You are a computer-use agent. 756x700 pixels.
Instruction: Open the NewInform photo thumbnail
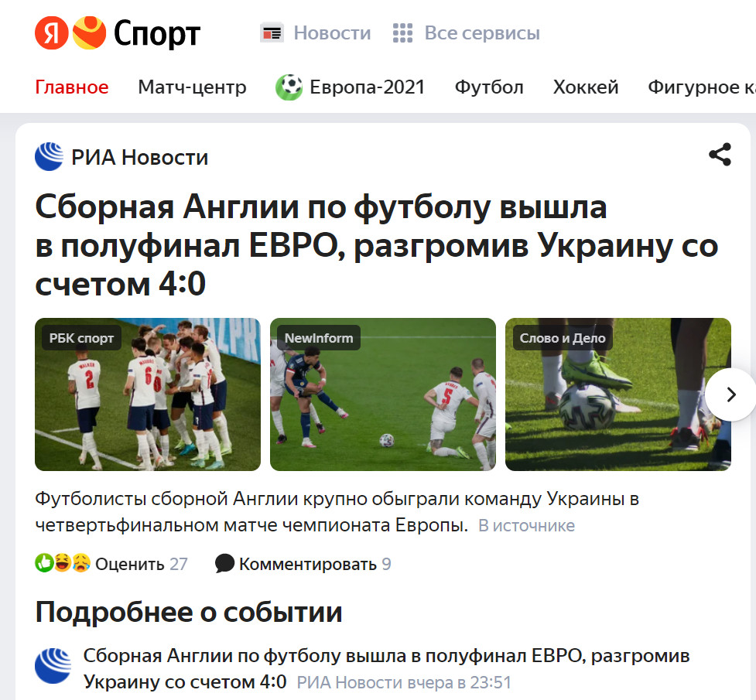[383, 394]
